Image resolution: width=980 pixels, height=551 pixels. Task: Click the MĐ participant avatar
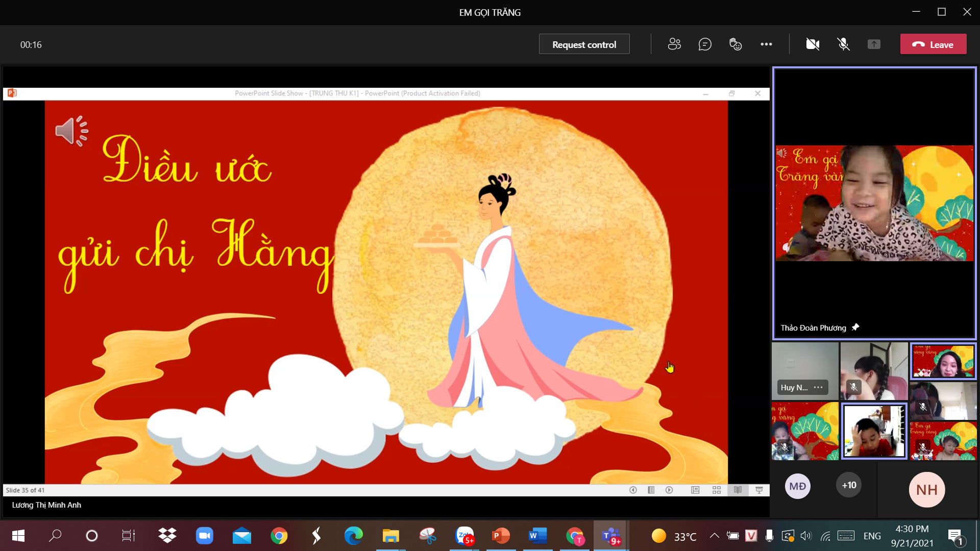(x=797, y=486)
